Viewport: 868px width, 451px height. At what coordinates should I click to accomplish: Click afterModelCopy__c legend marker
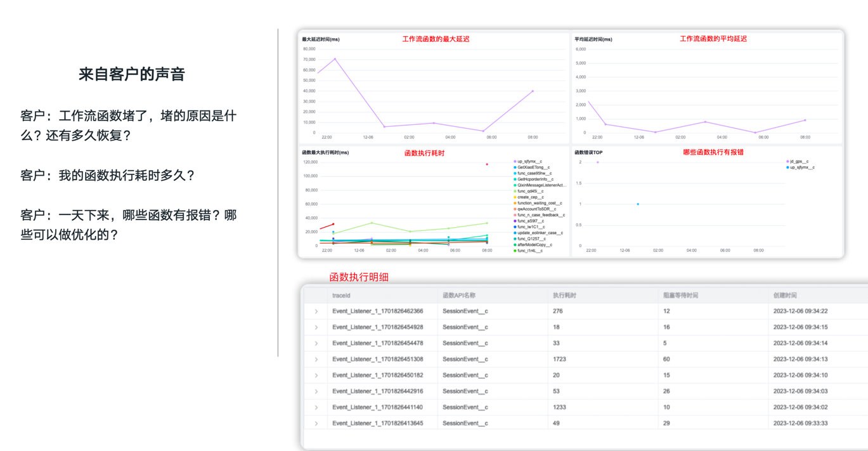[515, 245]
